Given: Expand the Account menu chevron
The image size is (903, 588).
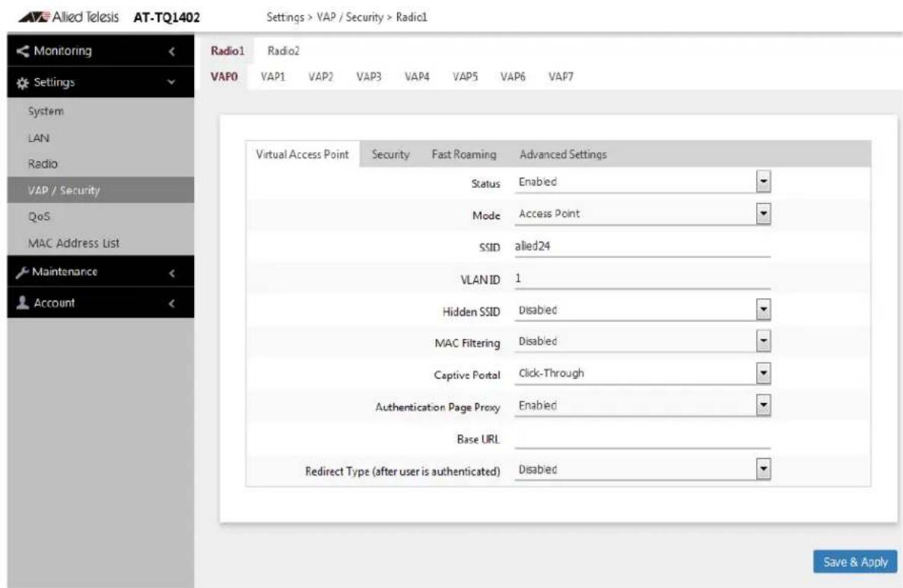Looking at the screenshot, I should tap(172, 303).
